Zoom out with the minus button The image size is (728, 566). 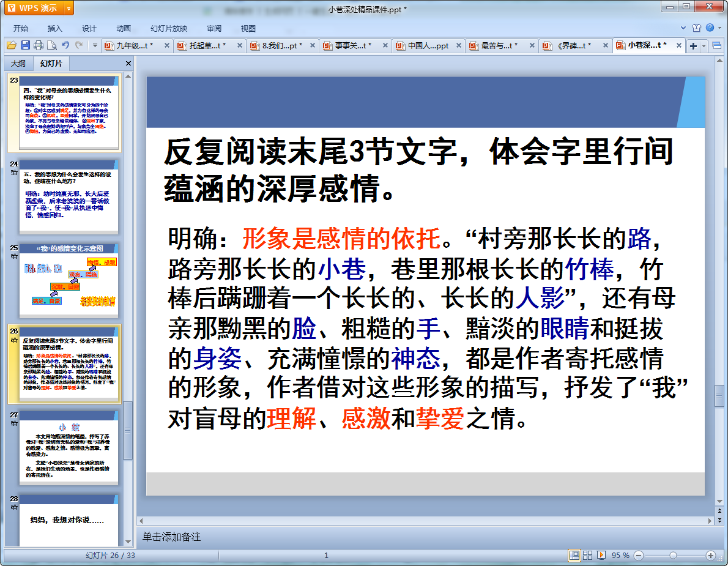639,556
